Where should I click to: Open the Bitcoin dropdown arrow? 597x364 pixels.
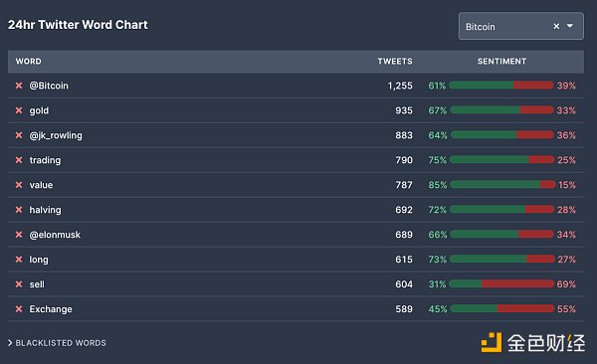(x=570, y=26)
